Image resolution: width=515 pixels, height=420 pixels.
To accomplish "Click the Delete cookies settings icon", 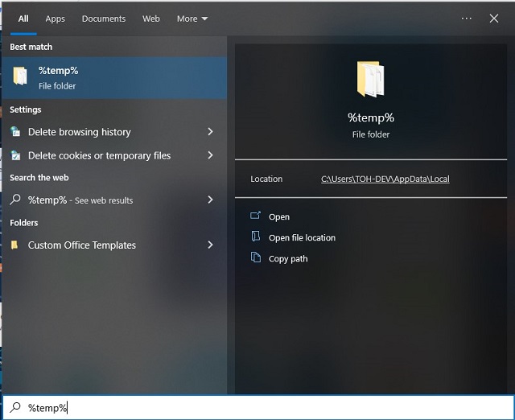I will 15,155.
